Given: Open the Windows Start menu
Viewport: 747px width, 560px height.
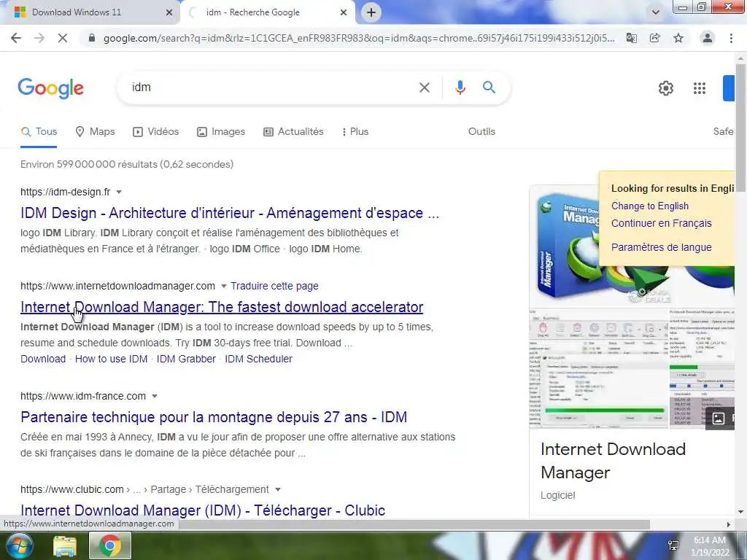Looking at the screenshot, I should (x=19, y=545).
